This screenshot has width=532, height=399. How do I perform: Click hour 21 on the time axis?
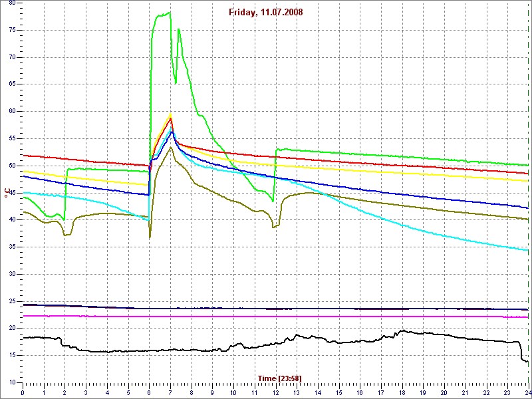tap(465, 392)
